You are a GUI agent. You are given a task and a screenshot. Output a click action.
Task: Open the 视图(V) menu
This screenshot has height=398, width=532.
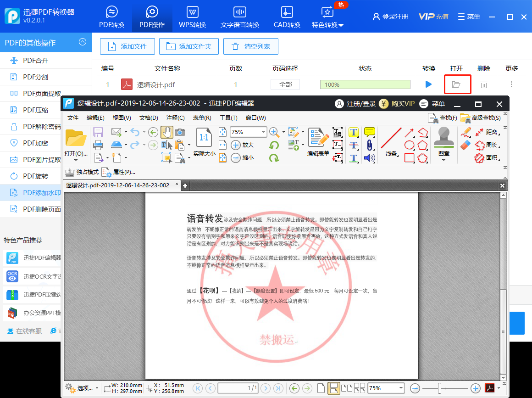[x=122, y=118]
